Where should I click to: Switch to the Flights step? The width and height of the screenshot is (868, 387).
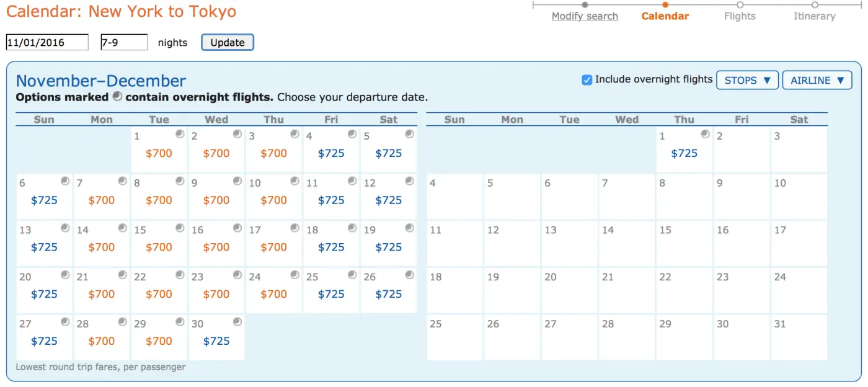pos(739,16)
